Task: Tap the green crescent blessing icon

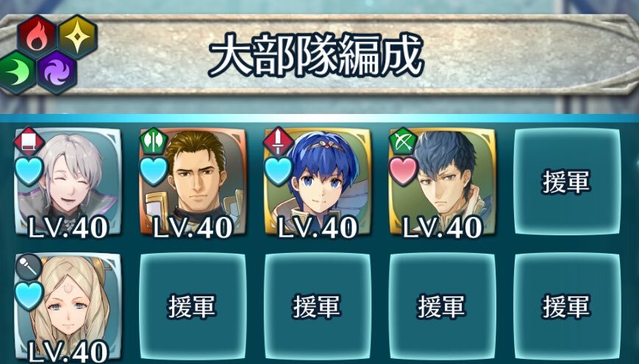Action: [x=16, y=73]
